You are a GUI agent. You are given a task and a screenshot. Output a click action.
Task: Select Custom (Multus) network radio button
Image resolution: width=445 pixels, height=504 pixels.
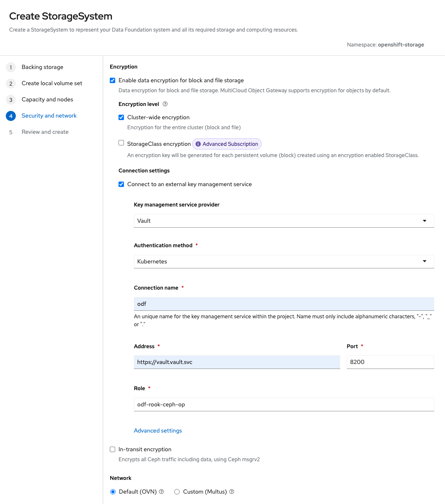pos(177,492)
